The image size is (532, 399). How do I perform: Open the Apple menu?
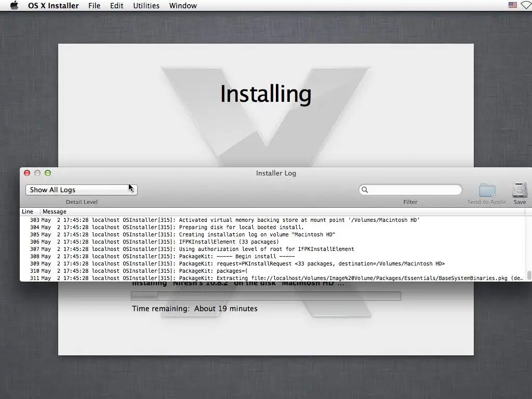click(14, 5)
